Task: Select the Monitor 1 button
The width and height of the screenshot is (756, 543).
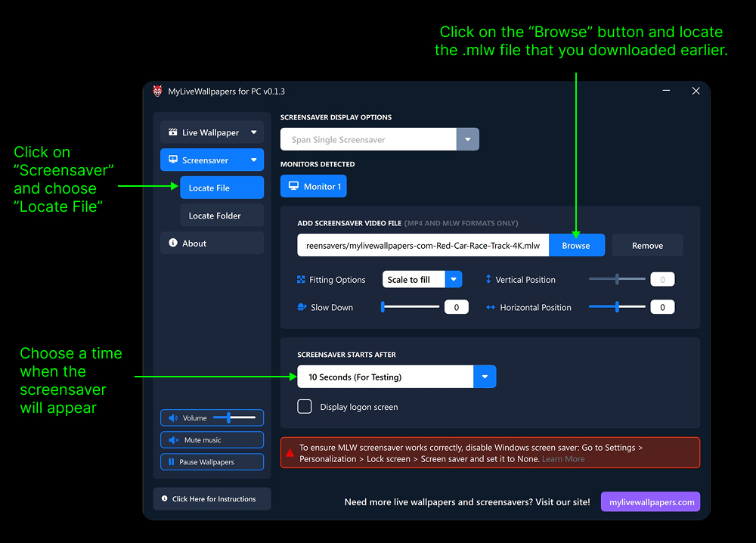Action: [x=314, y=186]
